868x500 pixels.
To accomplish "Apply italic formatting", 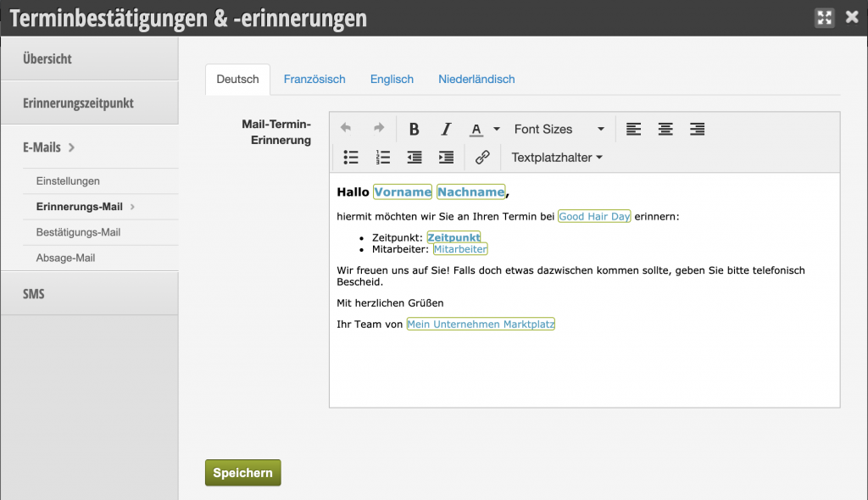I will (x=446, y=128).
